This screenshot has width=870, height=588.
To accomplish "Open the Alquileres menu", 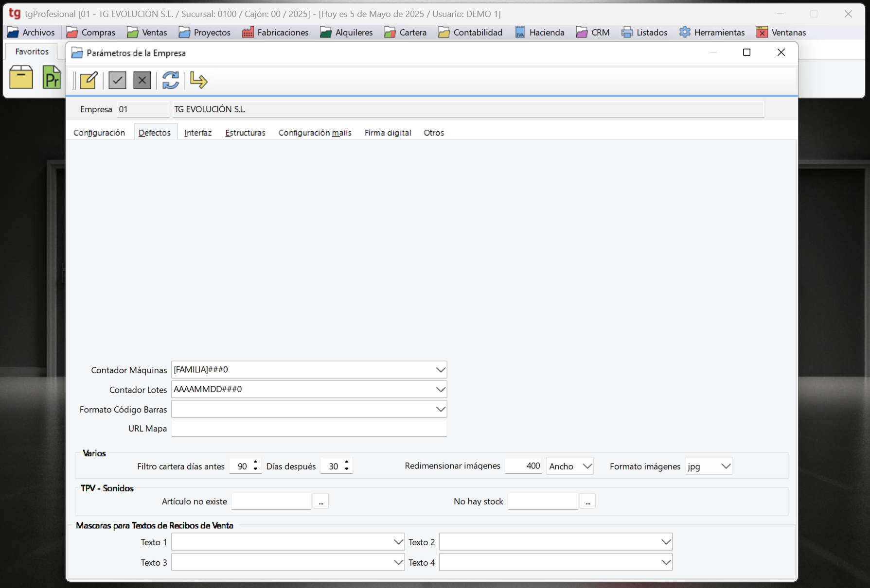I will [x=346, y=32].
